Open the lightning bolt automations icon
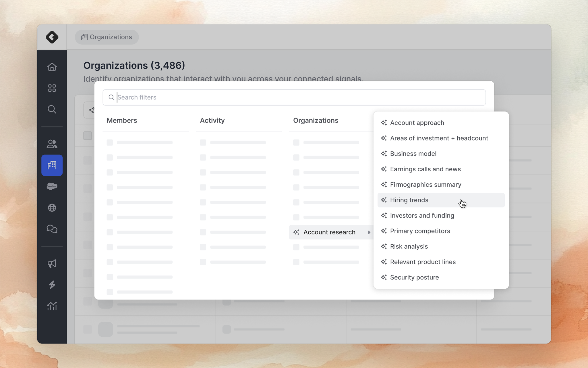588x368 pixels. pos(52,285)
